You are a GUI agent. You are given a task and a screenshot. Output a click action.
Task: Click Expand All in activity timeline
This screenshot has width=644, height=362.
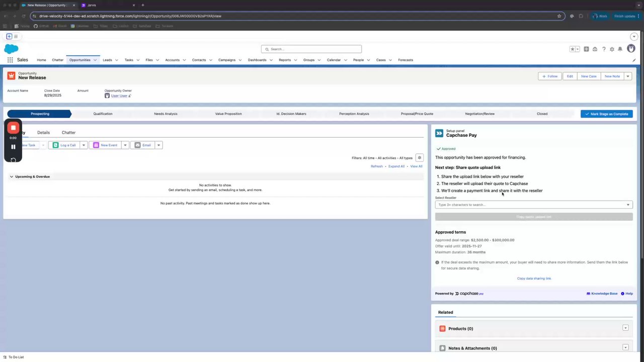point(396,166)
